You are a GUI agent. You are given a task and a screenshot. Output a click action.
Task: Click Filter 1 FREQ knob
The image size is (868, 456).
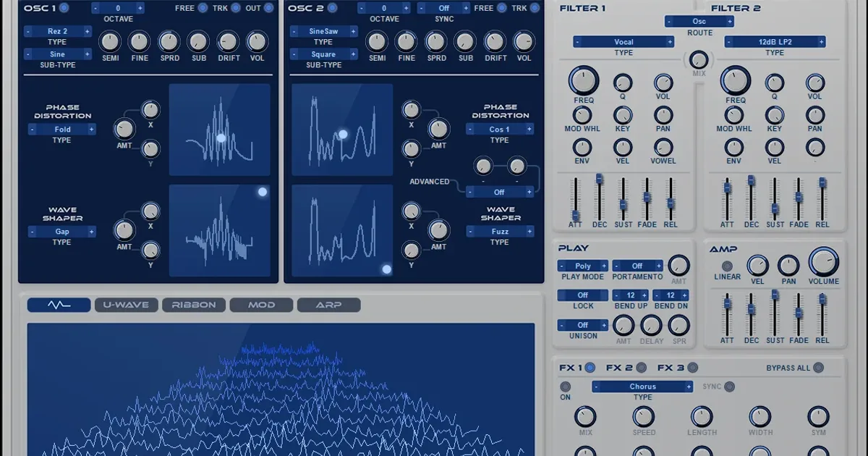(x=584, y=81)
